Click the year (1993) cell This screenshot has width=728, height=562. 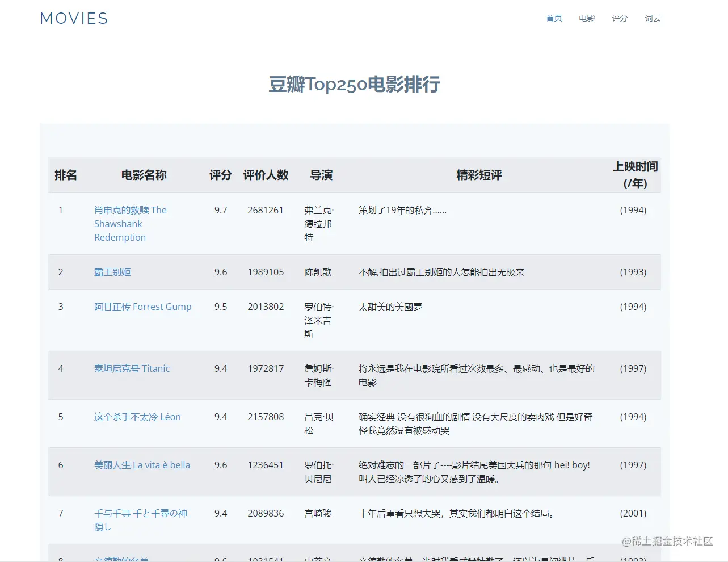633,272
